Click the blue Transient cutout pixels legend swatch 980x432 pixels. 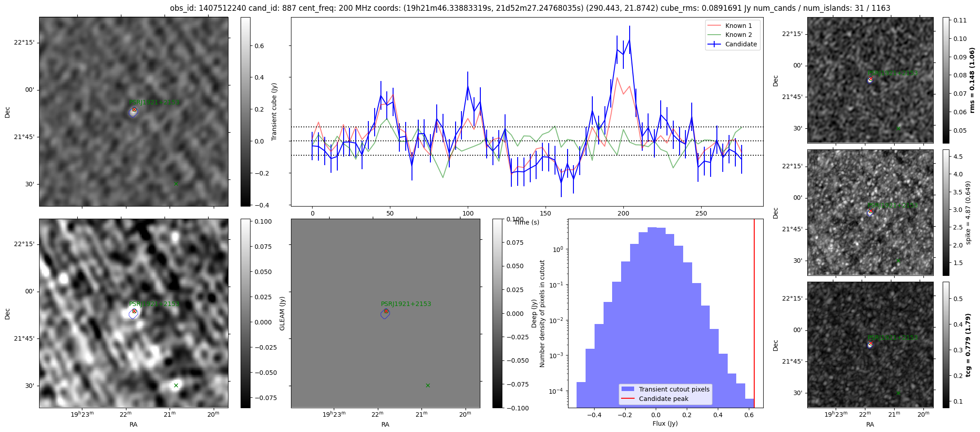click(627, 389)
